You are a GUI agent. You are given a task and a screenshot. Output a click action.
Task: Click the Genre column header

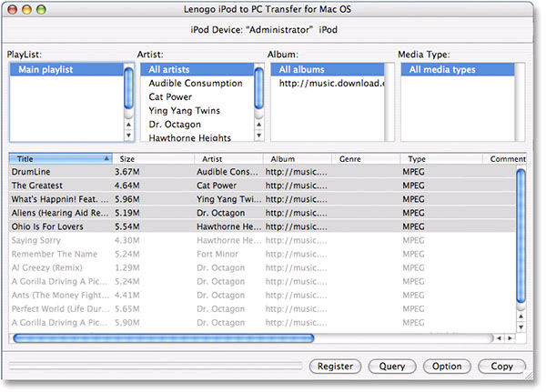tap(364, 158)
